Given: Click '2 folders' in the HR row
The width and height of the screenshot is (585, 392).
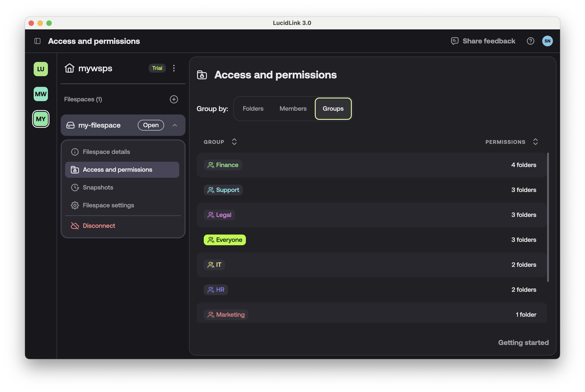Looking at the screenshot, I should pos(523,290).
